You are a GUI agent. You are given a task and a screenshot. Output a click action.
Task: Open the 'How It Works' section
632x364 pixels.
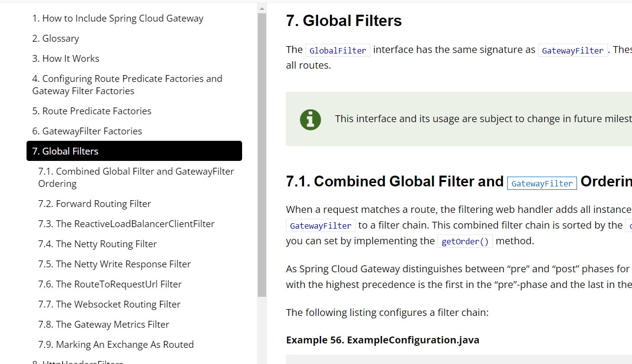[66, 59]
